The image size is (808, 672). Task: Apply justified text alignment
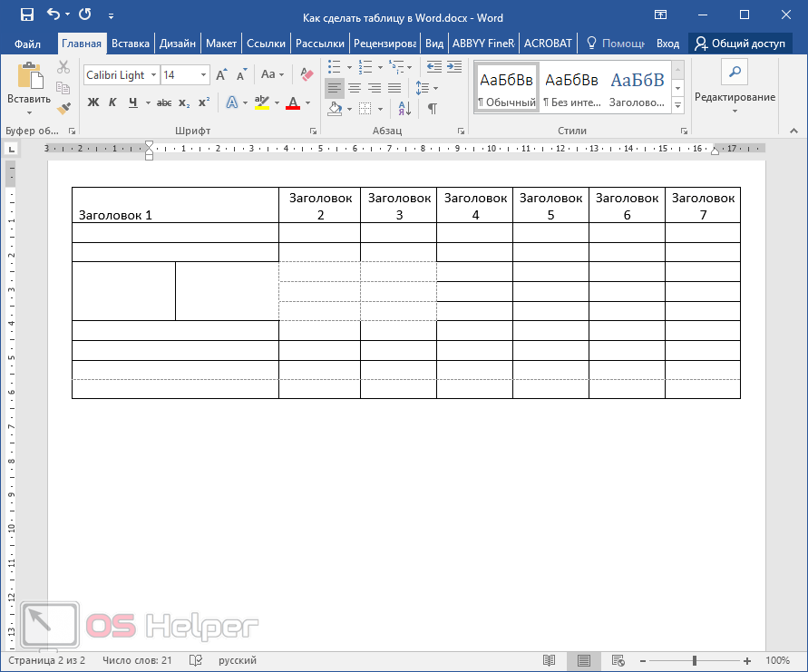pos(394,88)
